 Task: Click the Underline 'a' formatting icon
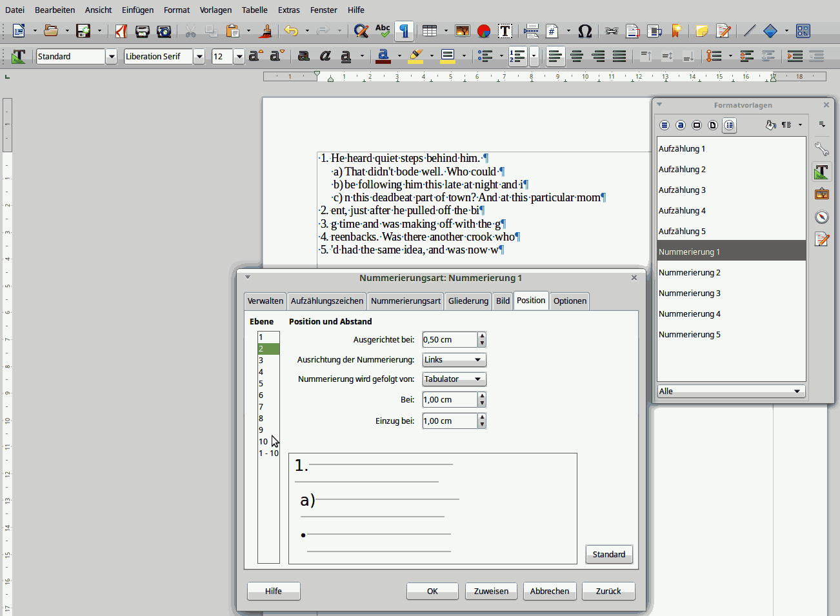click(346, 57)
